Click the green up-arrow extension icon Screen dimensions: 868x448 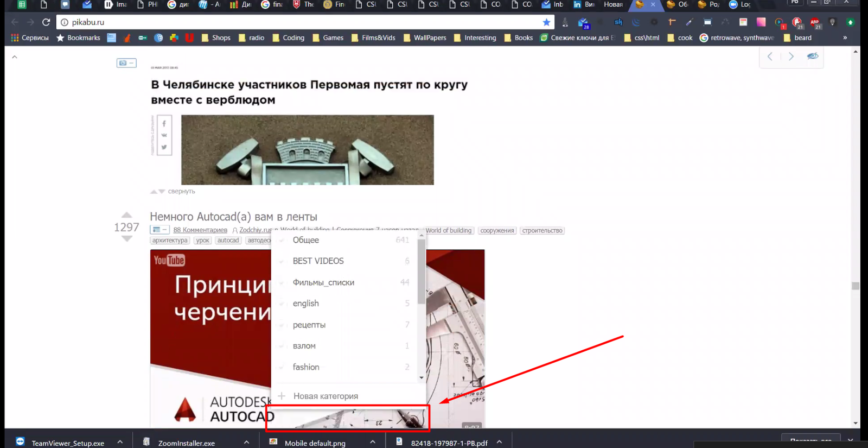click(851, 22)
